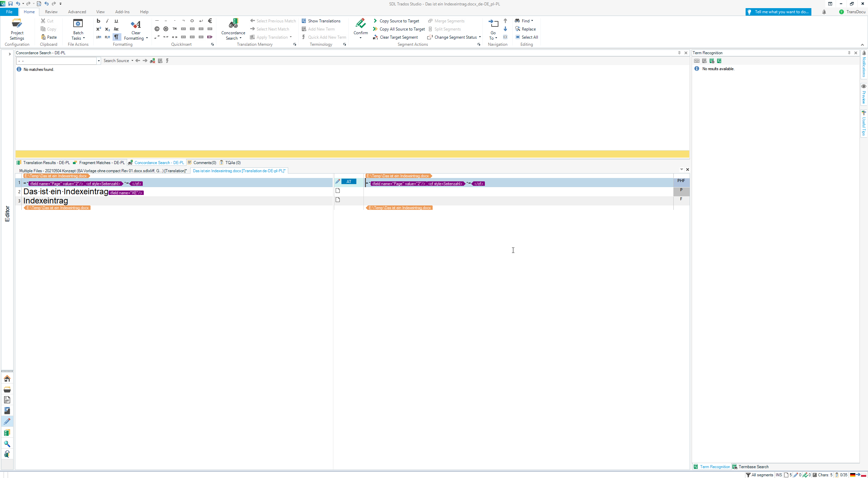
Task: Insert registered trademark symbol
Action: tap(166, 29)
